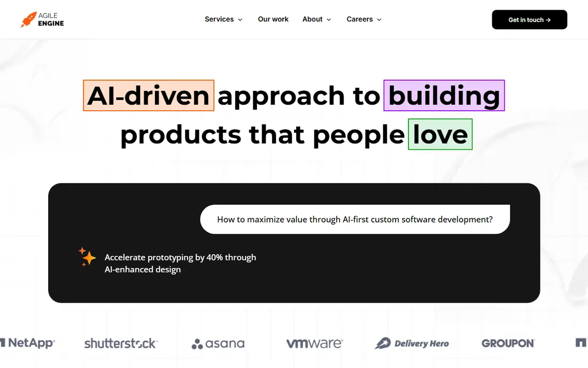
Task: Click the Agile Engine rocket logo
Action: 42,19
